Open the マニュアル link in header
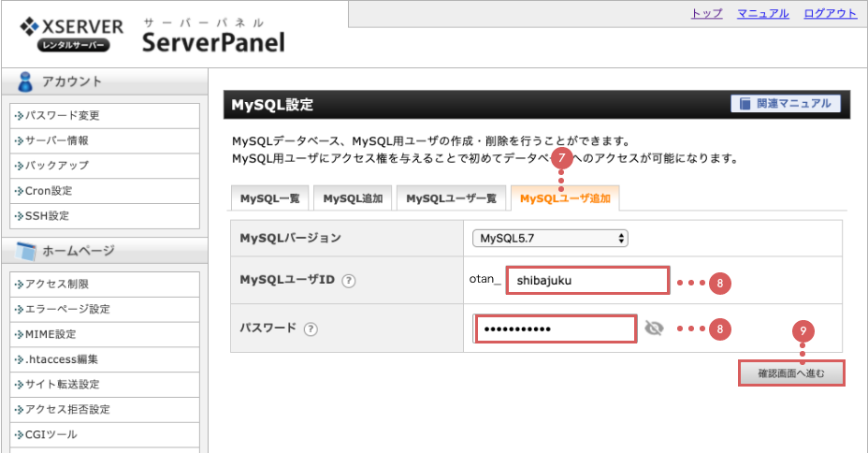 coord(762,13)
